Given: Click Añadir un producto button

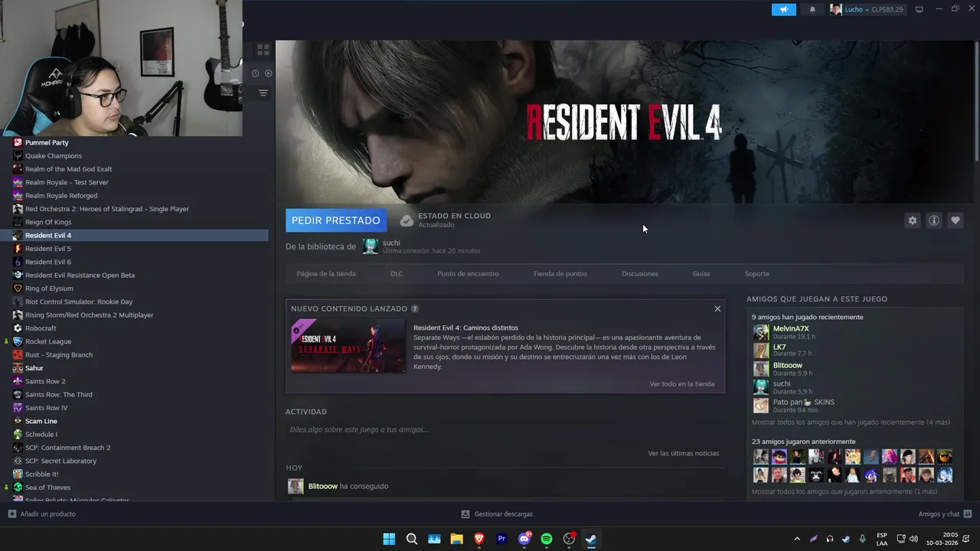Looking at the screenshot, I should (x=42, y=514).
